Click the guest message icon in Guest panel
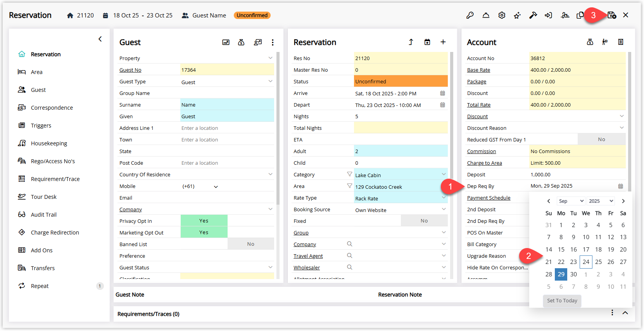Screen dimensions: 644x331 tap(258, 42)
